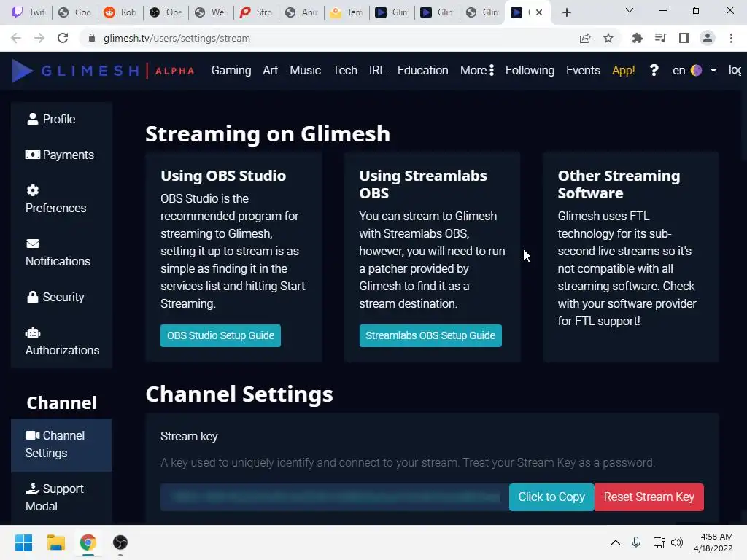
Task: Open Windows Start menu
Action: pyautogui.click(x=23, y=542)
